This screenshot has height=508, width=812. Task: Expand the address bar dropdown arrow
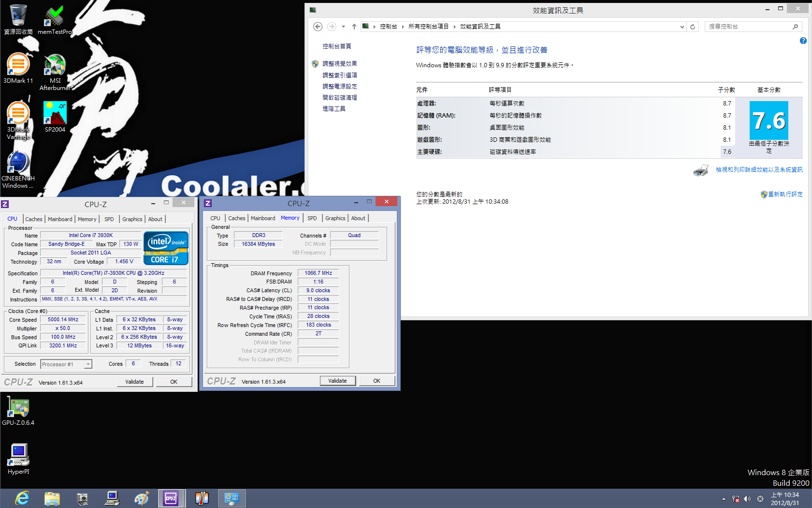click(682, 27)
